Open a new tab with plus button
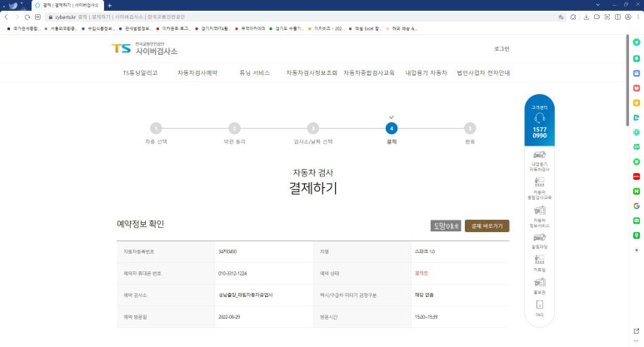Image resolution: width=644 pixels, height=347 pixels. [110, 5]
